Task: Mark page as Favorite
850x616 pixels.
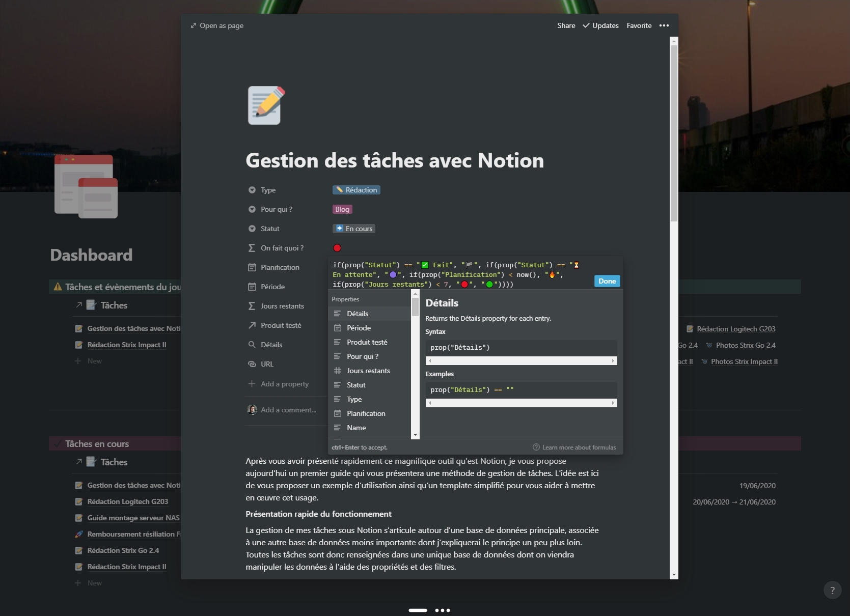Action: pyautogui.click(x=639, y=25)
